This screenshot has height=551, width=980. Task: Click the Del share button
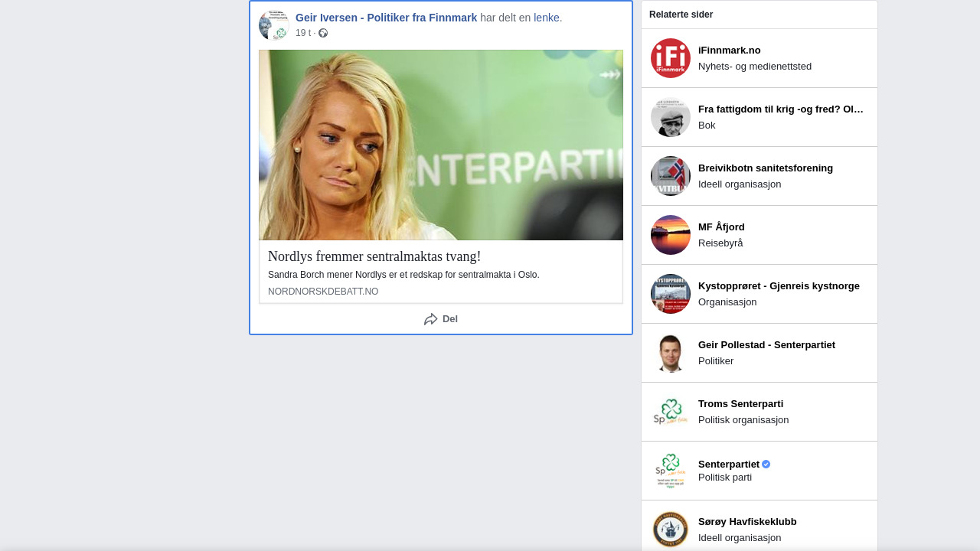[441, 319]
